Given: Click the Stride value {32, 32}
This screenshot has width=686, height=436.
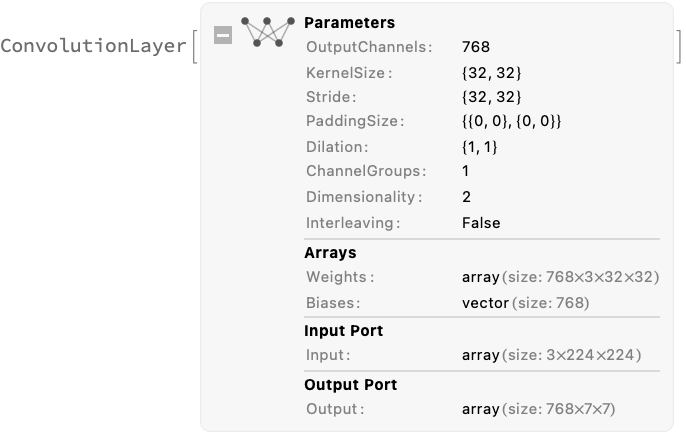Looking at the screenshot, I should click(492, 98).
